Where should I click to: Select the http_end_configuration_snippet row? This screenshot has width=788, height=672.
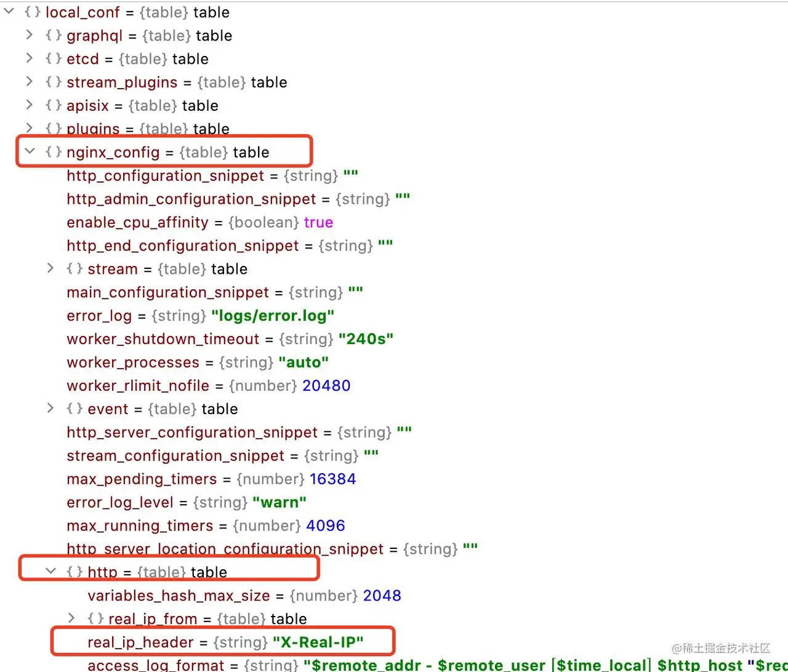click(x=230, y=246)
